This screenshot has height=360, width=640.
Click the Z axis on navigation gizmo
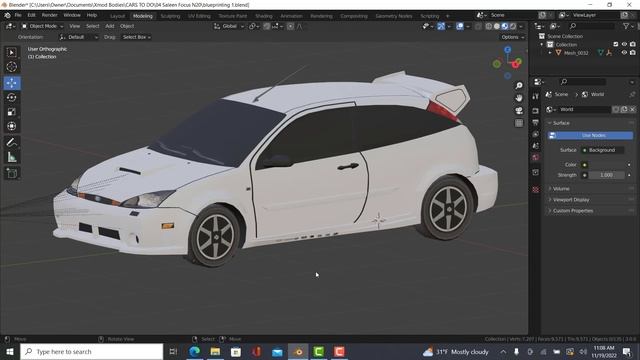[x=507, y=49]
